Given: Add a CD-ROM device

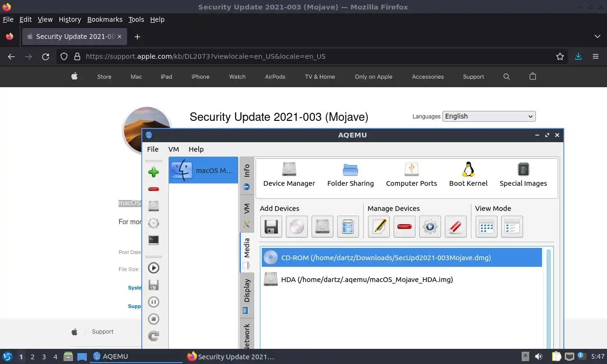Looking at the screenshot, I should (297, 227).
